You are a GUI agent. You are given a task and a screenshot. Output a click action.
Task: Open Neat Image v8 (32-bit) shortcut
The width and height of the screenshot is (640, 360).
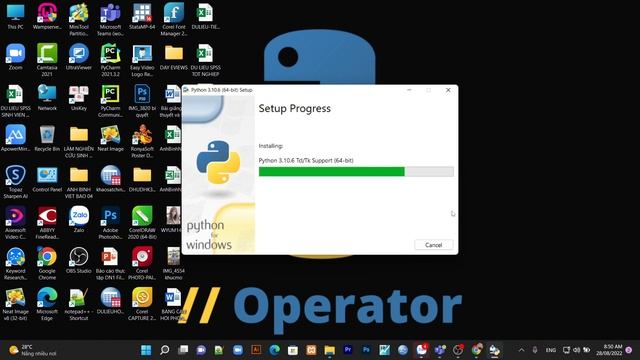[16, 304]
